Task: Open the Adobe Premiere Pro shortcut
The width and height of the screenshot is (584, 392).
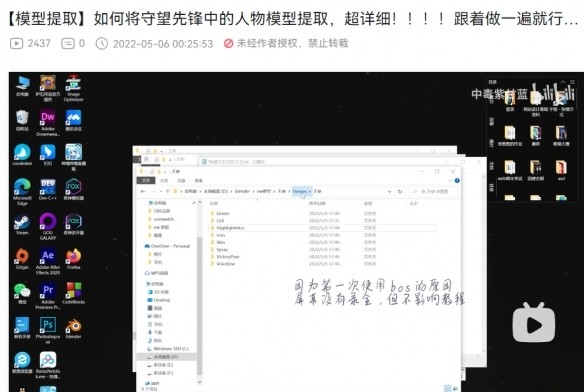Action: point(48,296)
